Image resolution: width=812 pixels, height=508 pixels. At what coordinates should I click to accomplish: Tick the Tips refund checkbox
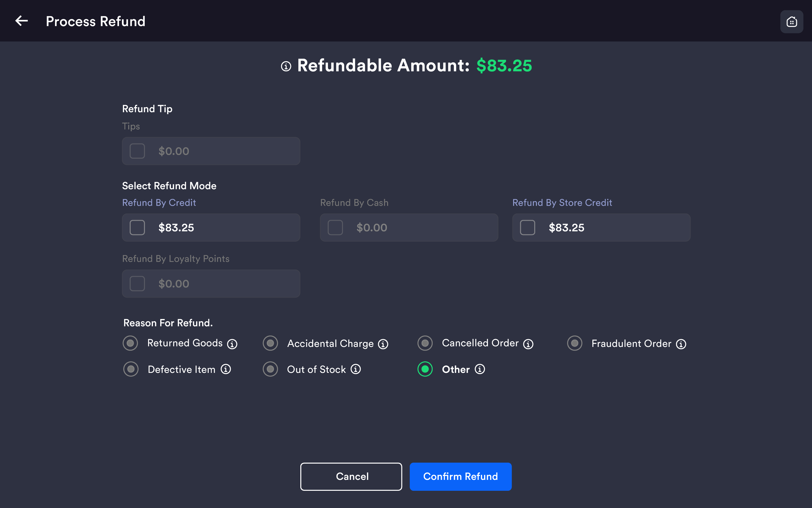coord(137,151)
